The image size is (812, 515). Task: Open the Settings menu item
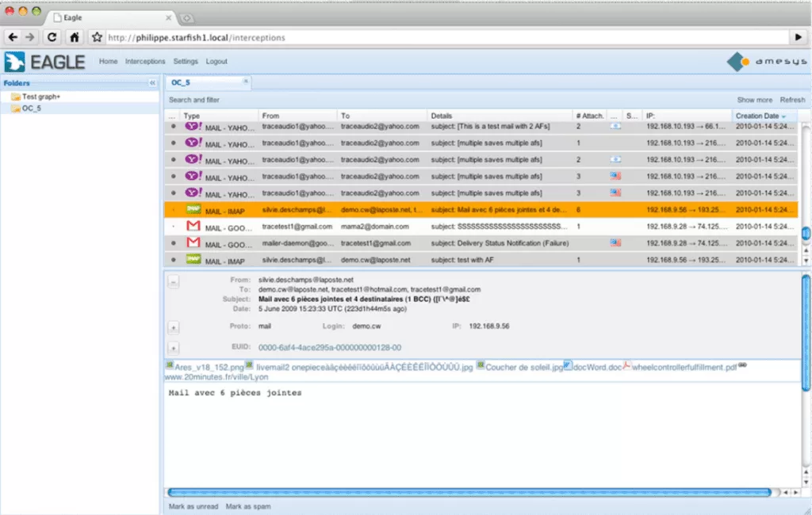(x=186, y=61)
